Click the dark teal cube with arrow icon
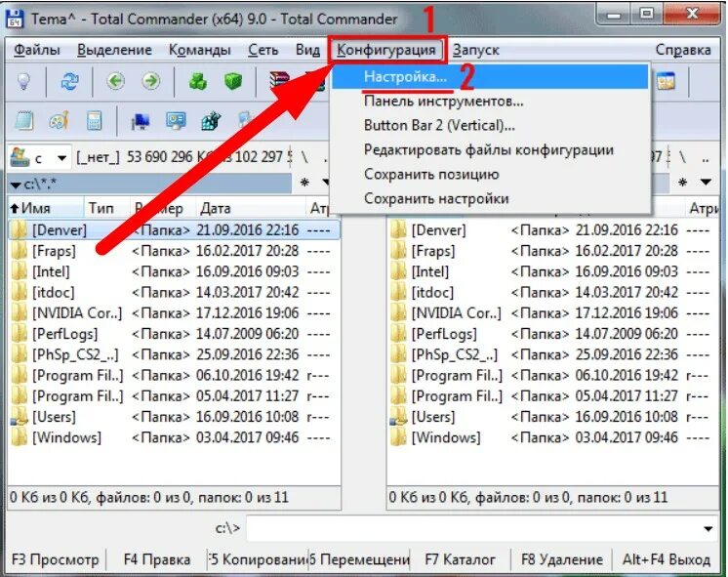The height and width of the screenshot is (577, 728). 211,121
